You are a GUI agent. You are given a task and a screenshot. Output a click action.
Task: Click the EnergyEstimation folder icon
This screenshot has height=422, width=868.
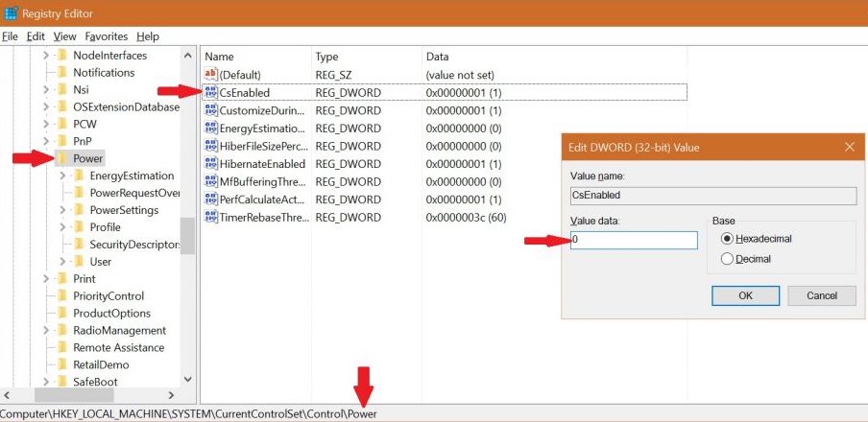pyautogui.click(x=79, y=176)
